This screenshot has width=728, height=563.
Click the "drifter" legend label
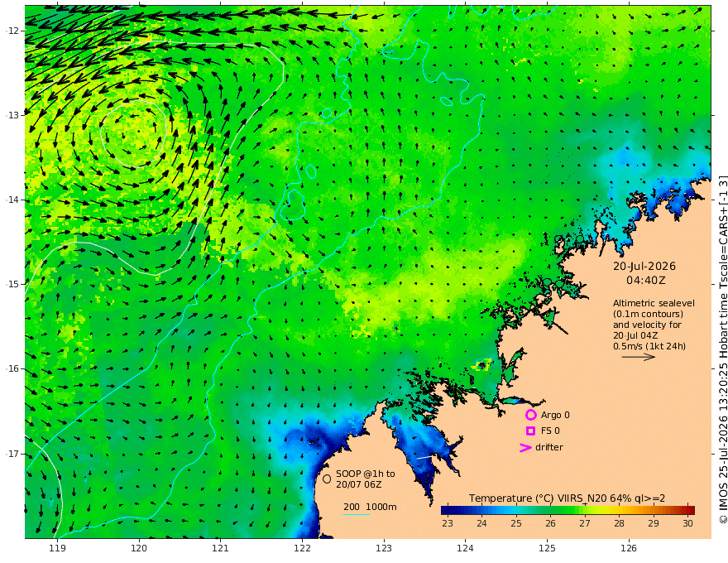click(549, 447)
